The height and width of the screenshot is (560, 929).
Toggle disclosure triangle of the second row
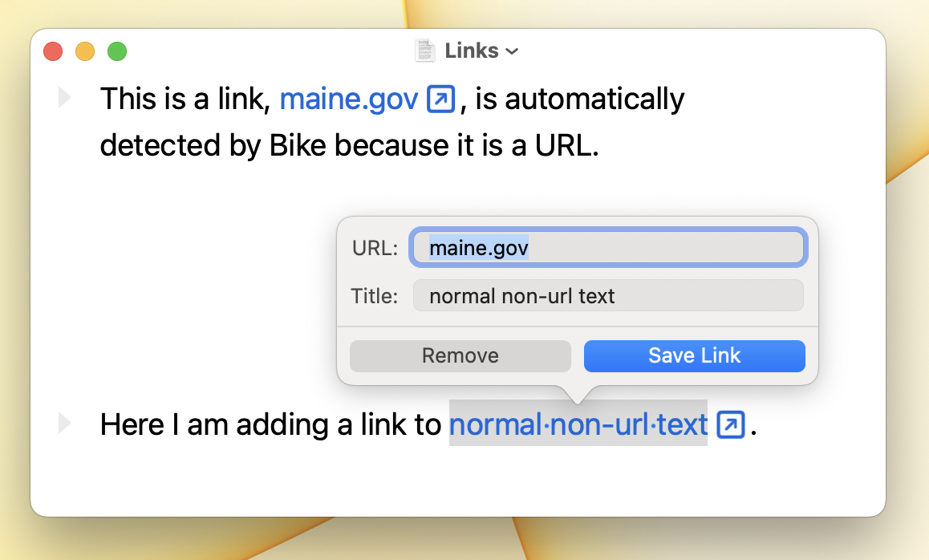pyautogui.click(x=64, y=423)
